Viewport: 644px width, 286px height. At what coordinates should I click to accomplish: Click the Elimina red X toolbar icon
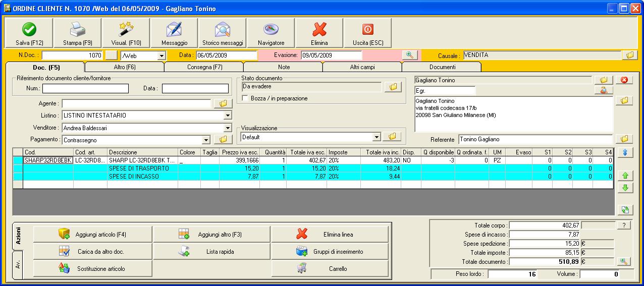pyautogui.click(x=319, y=30)
